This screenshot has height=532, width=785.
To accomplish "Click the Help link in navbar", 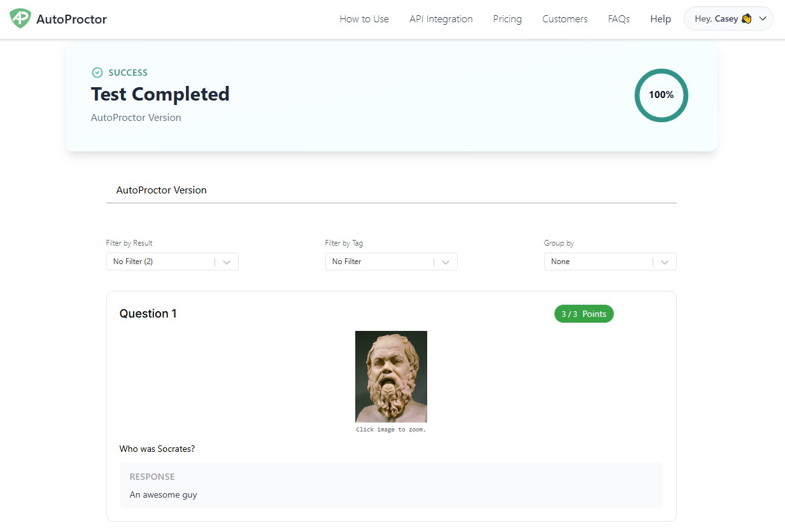I will pos(660,19).
